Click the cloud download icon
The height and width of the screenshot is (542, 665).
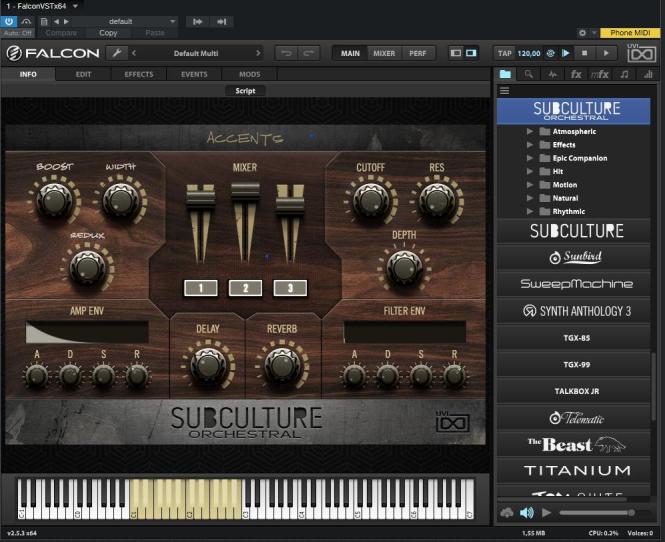[x=507, y=513]
